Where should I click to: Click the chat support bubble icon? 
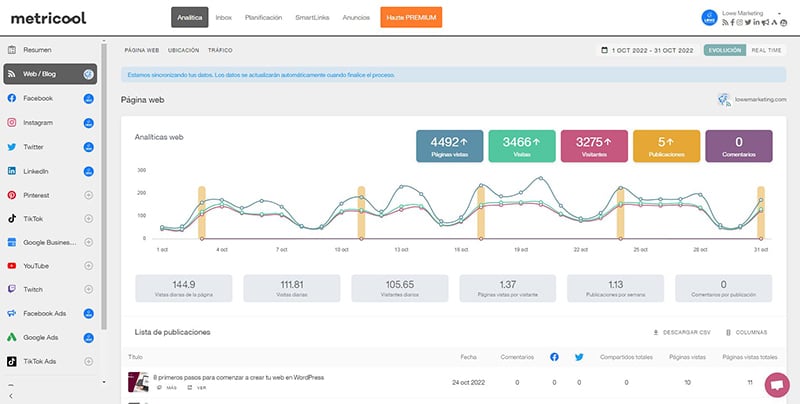click(775, 384)
